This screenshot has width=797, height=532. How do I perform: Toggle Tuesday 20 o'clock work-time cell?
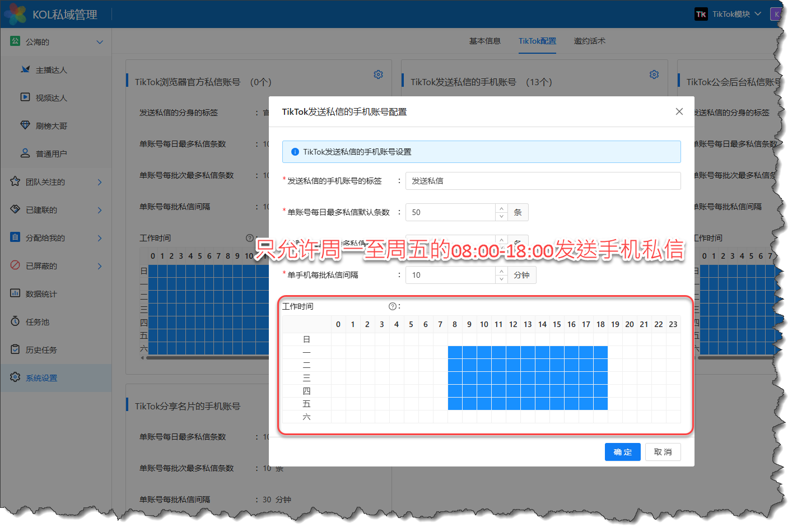pos(630,365)
